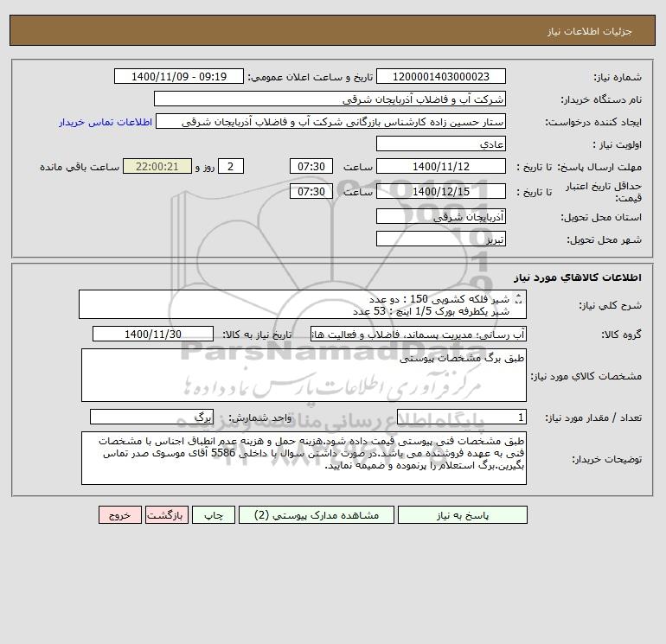The height and width of the screenshot is (644, 666).
Task: Click the توضیحات خریدار text area
Action: (304, 458)
